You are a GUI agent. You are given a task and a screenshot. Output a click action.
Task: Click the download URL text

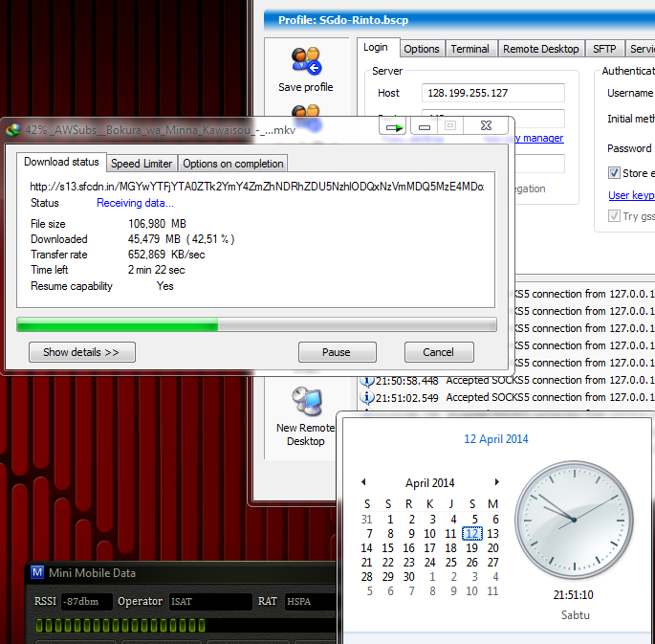pyautogui.click(x=256, y=187)
